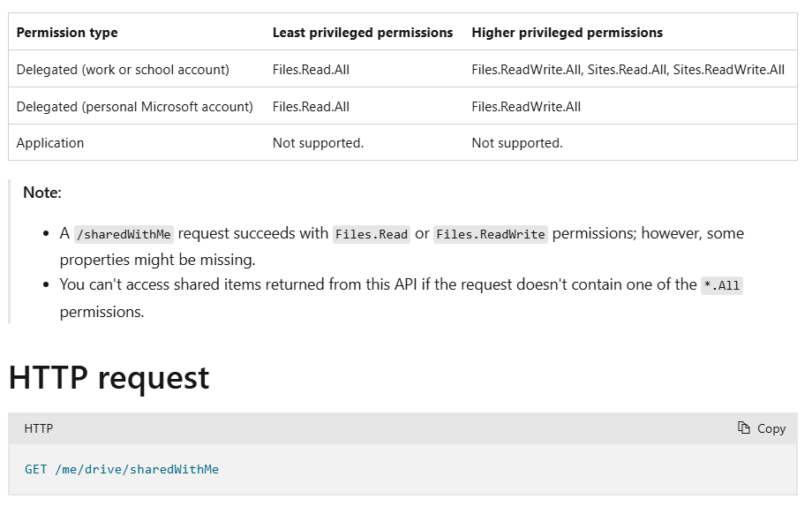Click Files.Read.All in the work or school row
The width and height of the screenshot is (812, 507).
point(311,70)
